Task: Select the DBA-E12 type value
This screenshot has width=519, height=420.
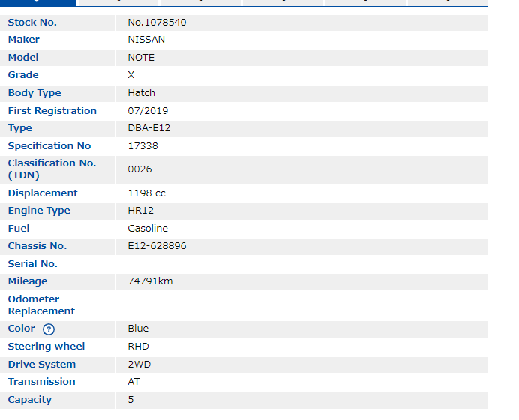Action: [149, 128]
